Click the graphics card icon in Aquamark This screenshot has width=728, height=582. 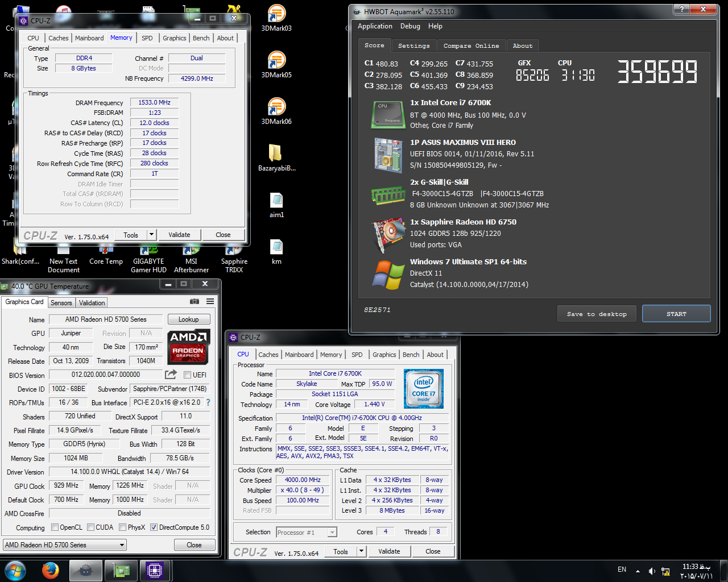pos(388,235)
